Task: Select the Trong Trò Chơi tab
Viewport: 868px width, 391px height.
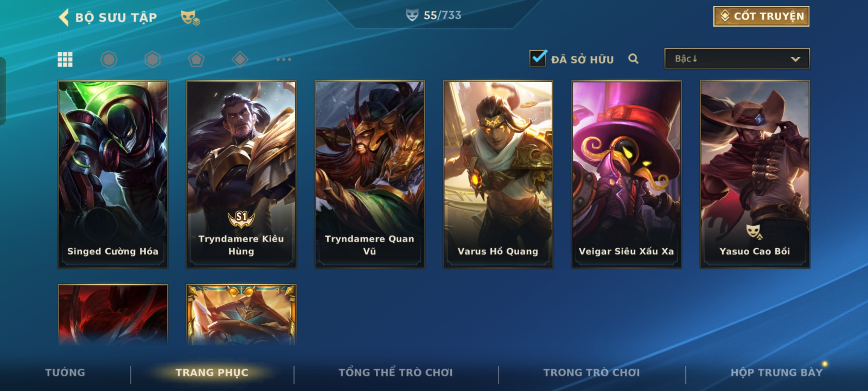Action: coord(592,373)
